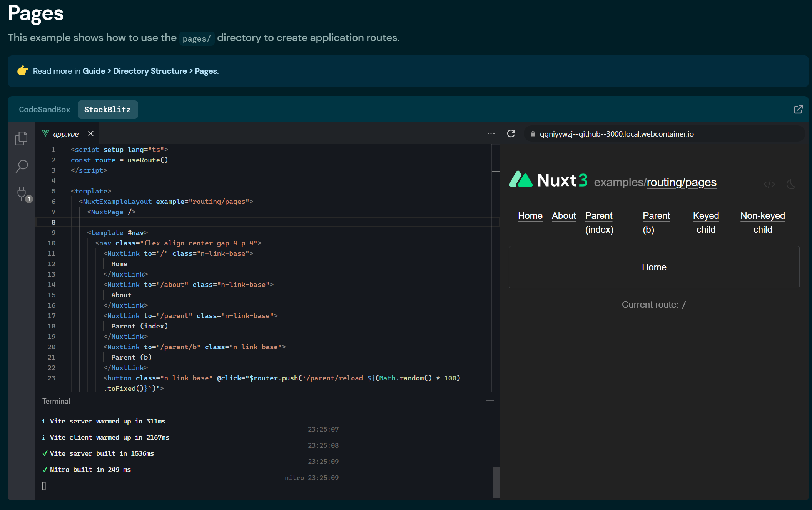This screenshot has height=510, width=812.
Task: Navigate to the About page in the preview
Action: coord(563,216)
